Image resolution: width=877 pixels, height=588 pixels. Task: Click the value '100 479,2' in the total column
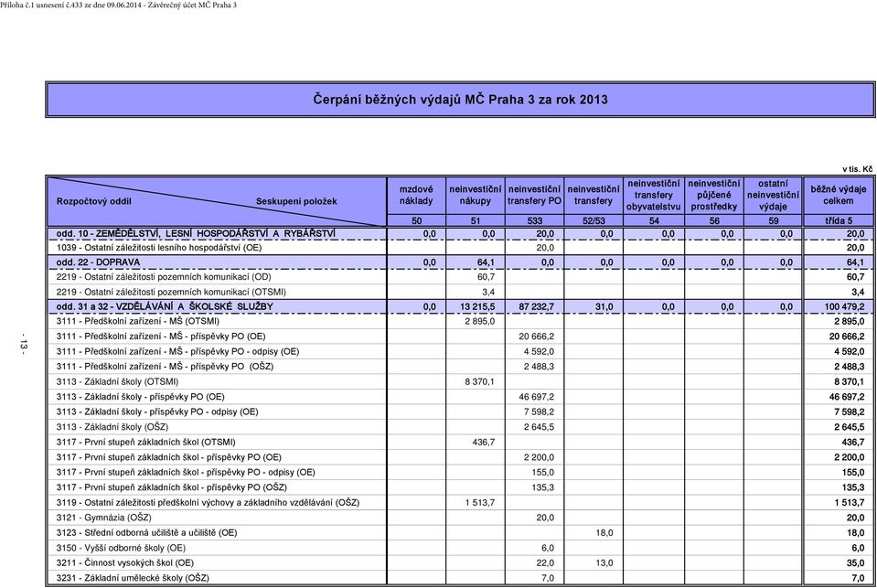[x=844, y=307]
